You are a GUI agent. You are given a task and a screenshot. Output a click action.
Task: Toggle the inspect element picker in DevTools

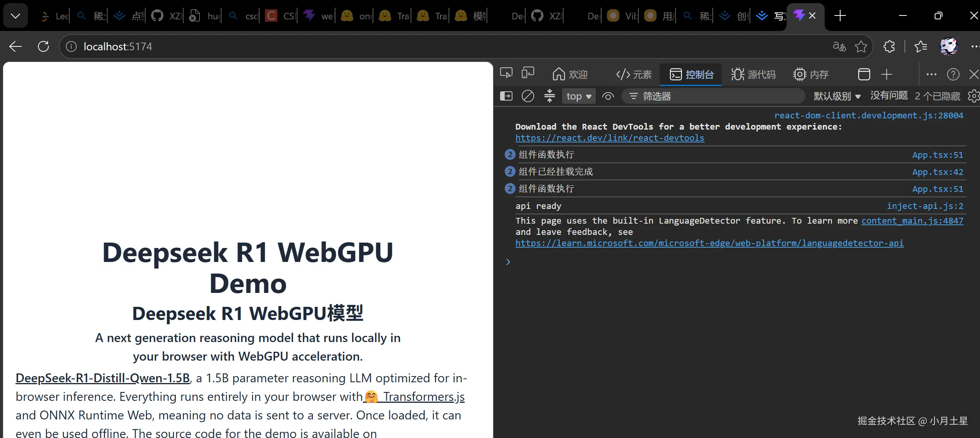click(x=506, y=74)
